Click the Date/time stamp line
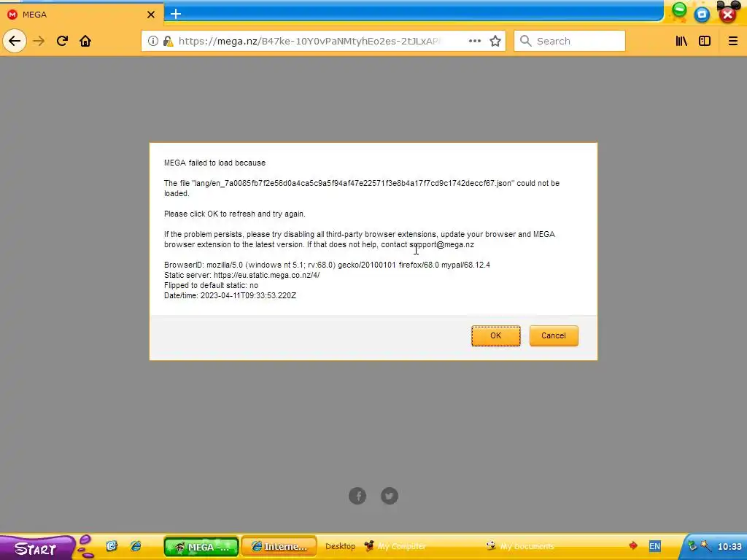The width and height of the screenshot is (747, 560). pyautogui.click(x=230, y=296)
